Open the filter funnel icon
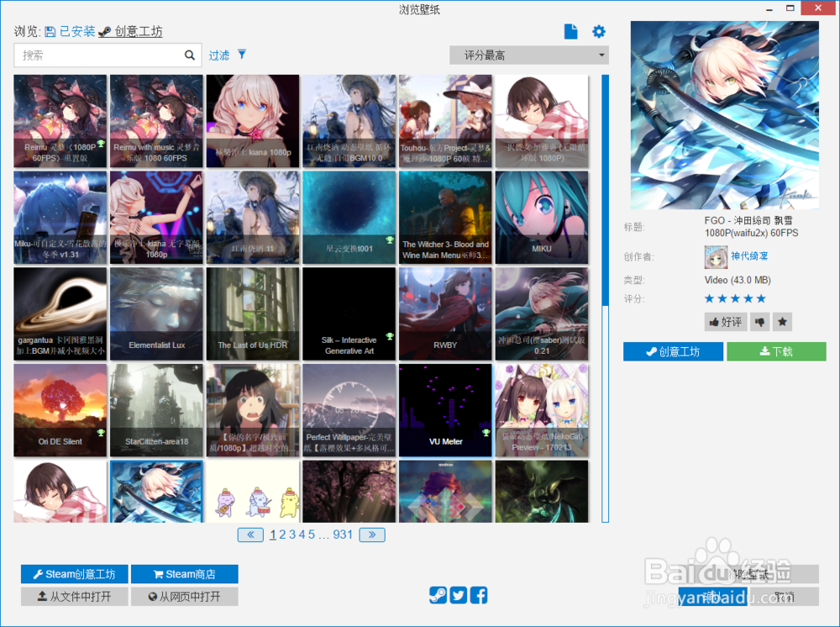840x627 pixels. (x=242, y=54)
